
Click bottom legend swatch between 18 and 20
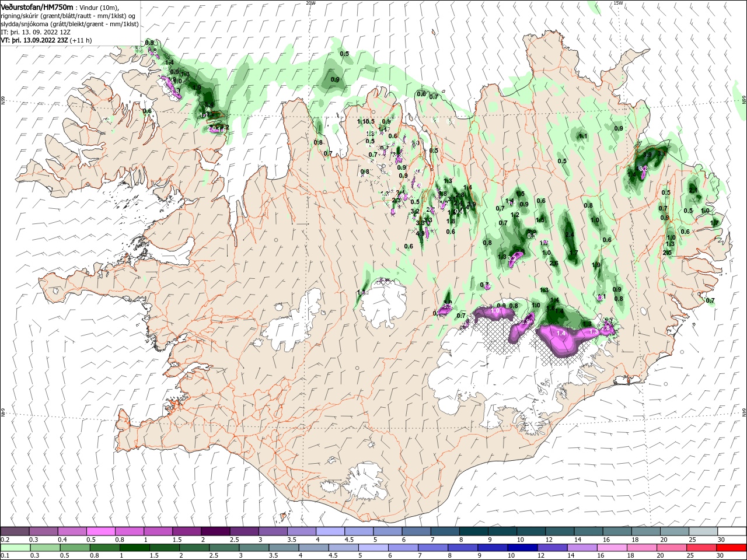[x=641, y=548]
